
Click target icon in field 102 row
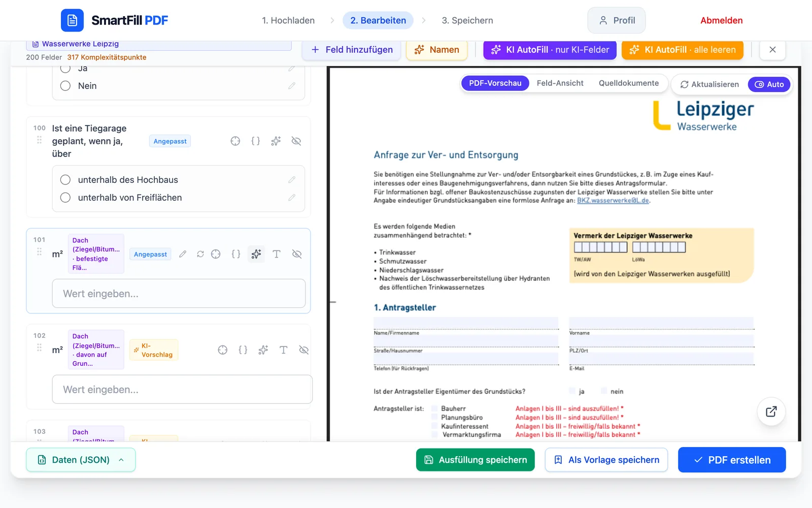pos(223,350)
